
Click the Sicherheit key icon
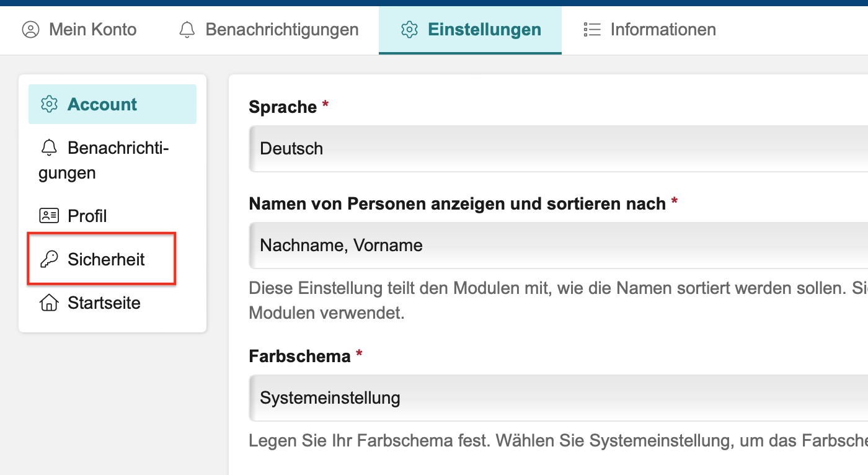point(49,259)
